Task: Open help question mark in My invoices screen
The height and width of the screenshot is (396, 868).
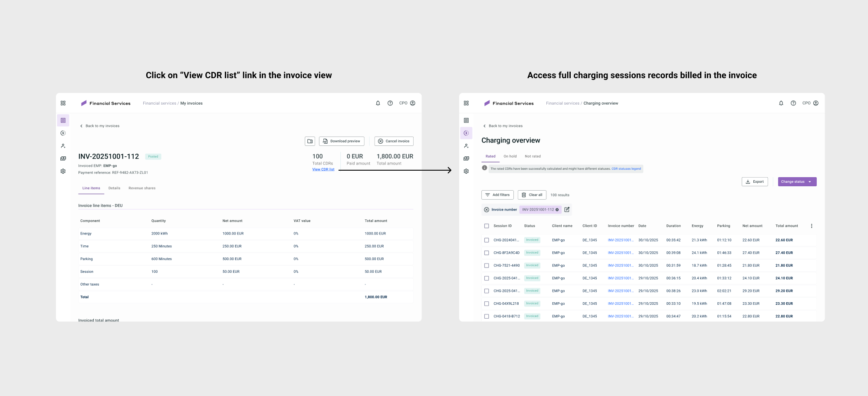Action: [x=390, y=103]
